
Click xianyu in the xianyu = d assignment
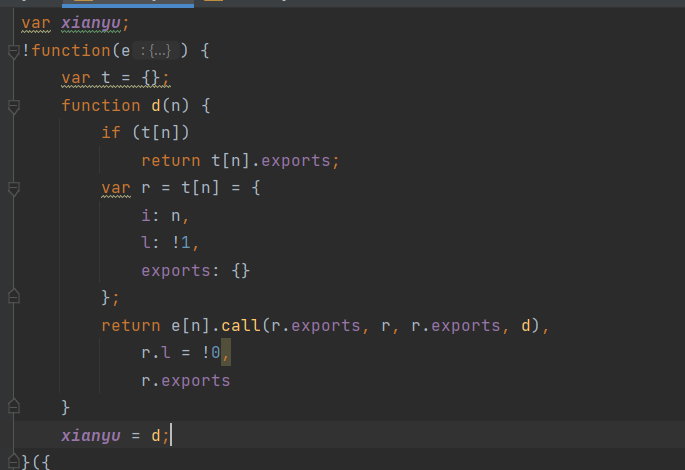(x=90, y=435)
